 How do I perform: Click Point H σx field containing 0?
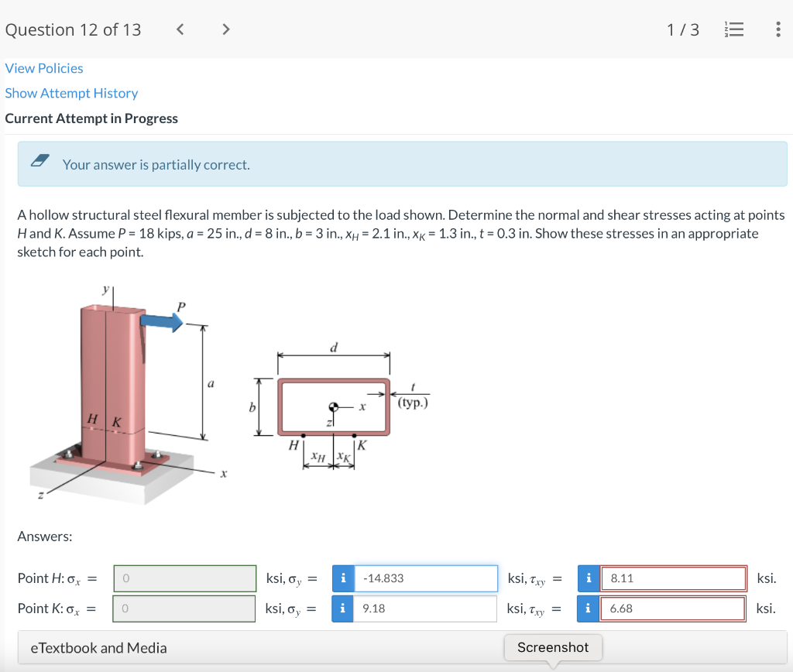pyautogui.click(x=185, y=578)
